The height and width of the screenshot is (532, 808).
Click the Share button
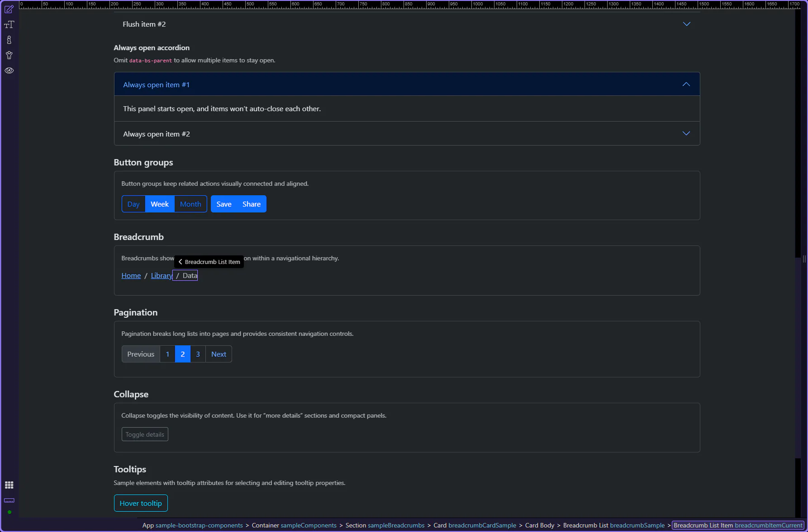(x=251, y=204)
